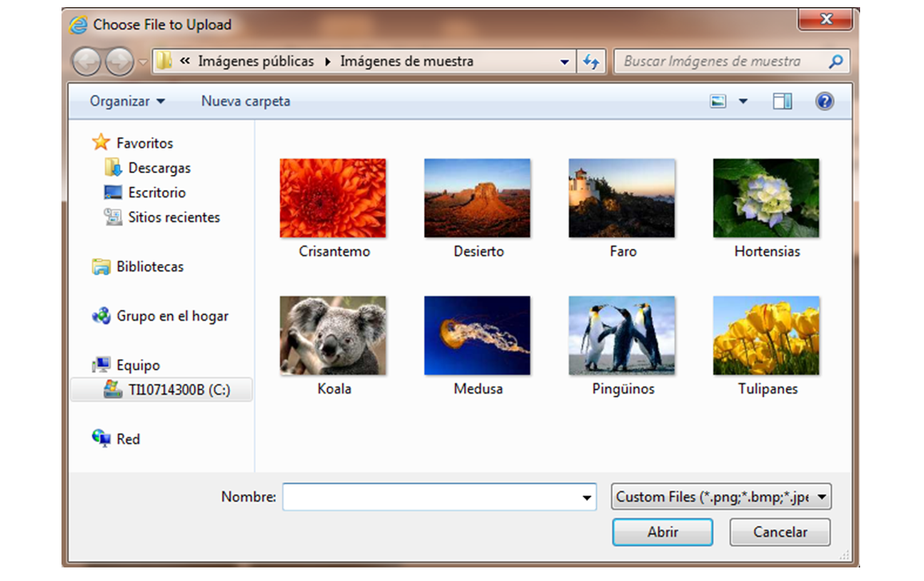
Task: Click the Forward navigation arrow button
Action: pos(119,61)
